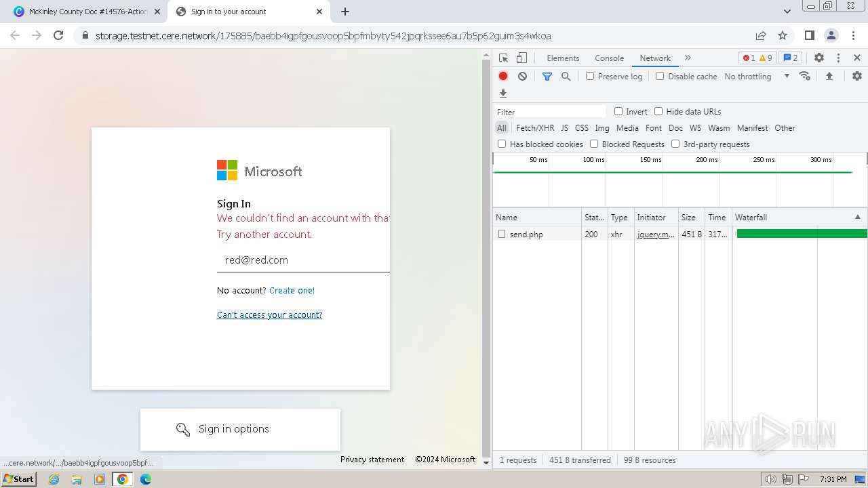Clear the network log
Screen dimensions: 868x488
coord(522,77)
